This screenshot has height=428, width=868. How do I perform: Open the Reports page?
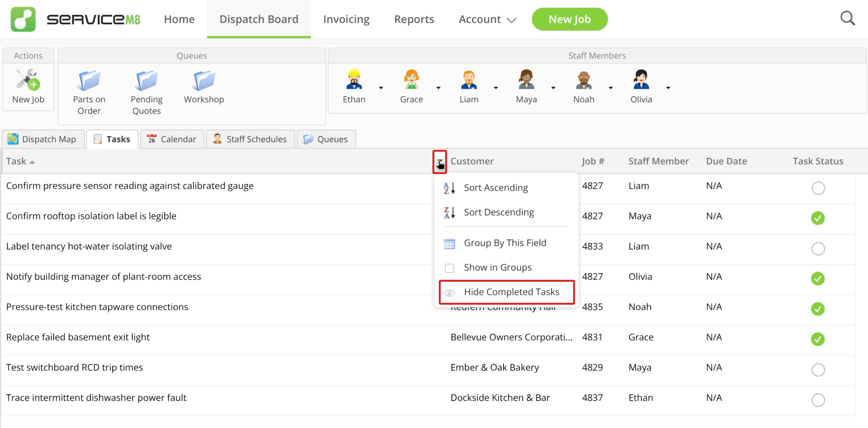pyautogui.click(x=414, y=19)
